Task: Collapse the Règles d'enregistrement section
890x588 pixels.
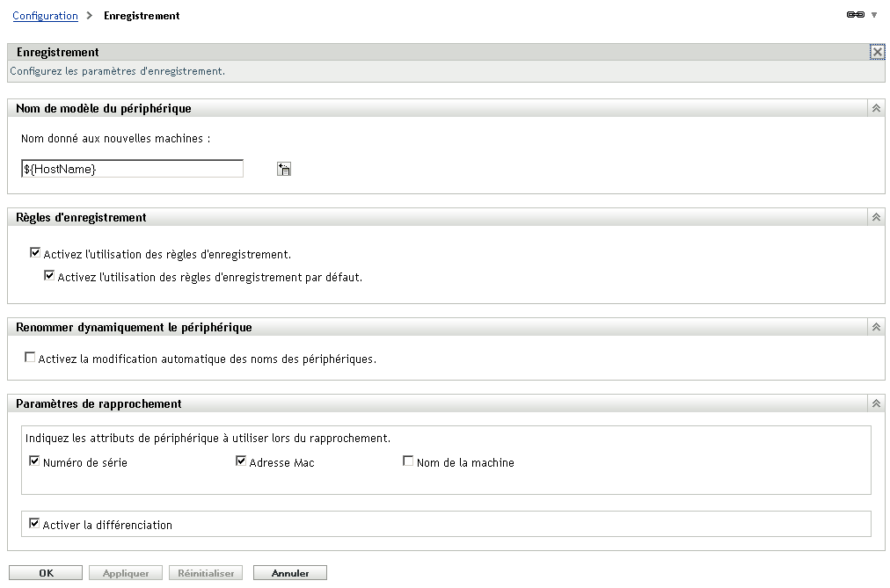Action: (x=875, y=217)
